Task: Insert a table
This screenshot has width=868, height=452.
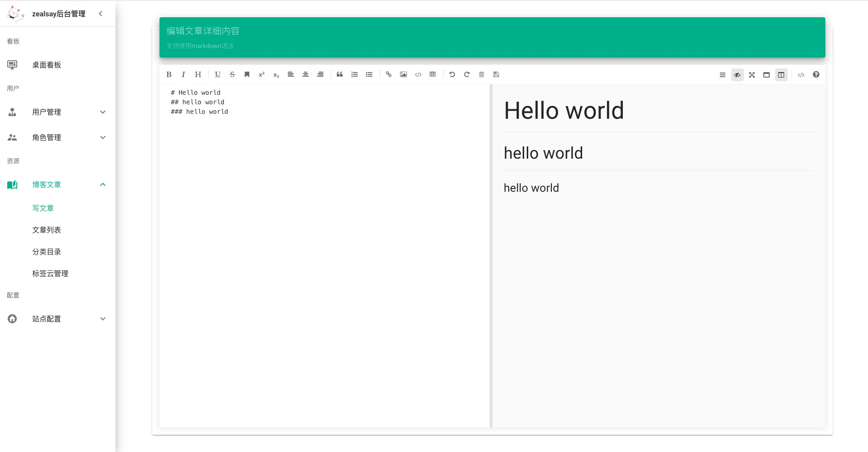Action: (433, 74)
